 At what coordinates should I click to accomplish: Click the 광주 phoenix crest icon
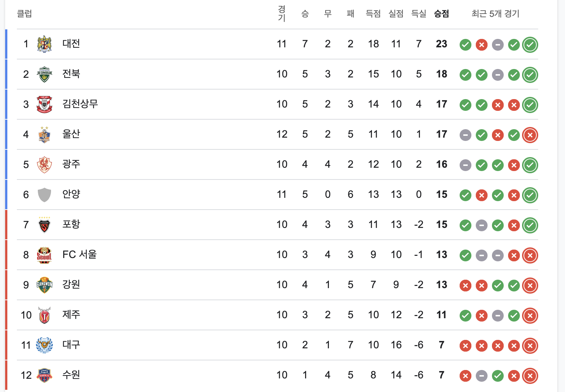[44, 164]
